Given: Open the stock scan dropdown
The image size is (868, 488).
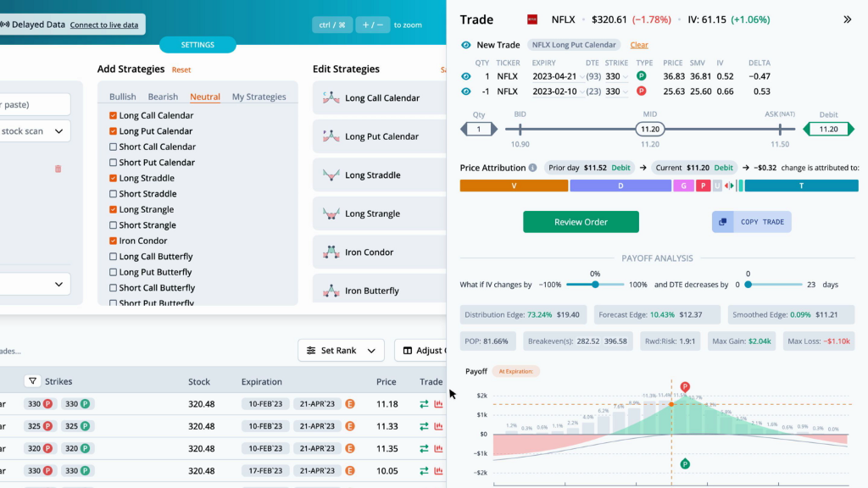Looking at the screenshot, I should (x=34, y=131).
